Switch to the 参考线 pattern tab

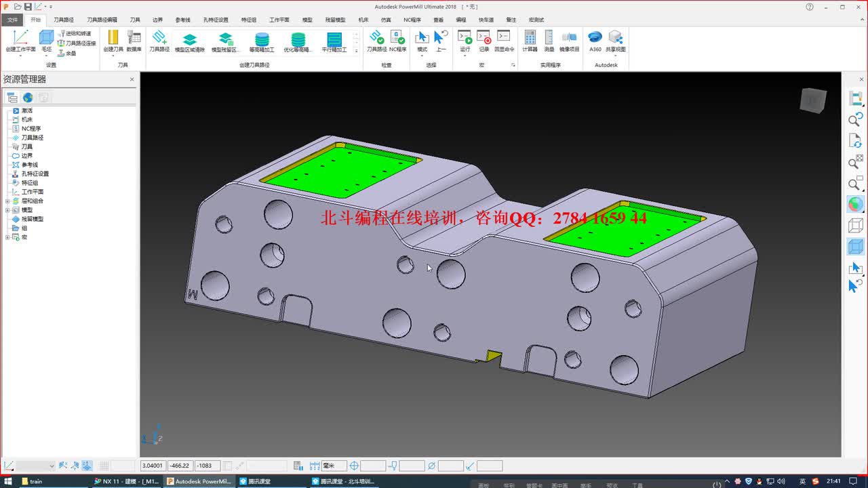tap(182, 20)
